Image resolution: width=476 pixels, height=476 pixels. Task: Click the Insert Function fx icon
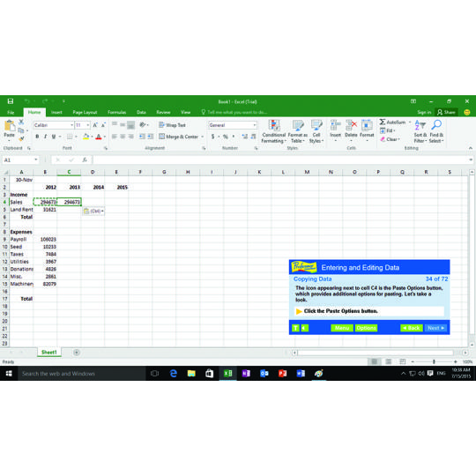click(85, 160)
